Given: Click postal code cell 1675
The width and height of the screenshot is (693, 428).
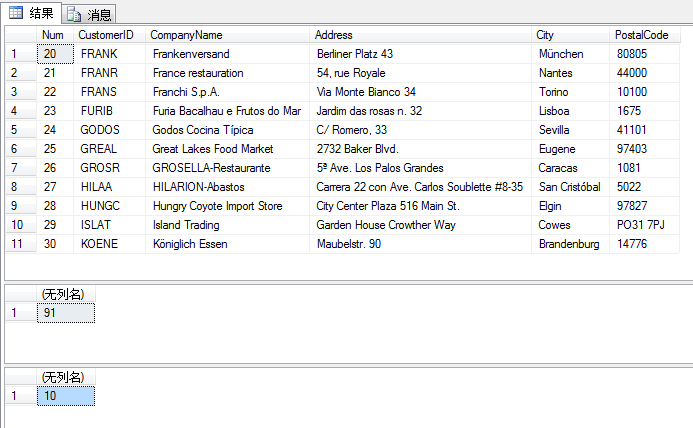Looking at the screenshot, I should (x=644, y=111).
